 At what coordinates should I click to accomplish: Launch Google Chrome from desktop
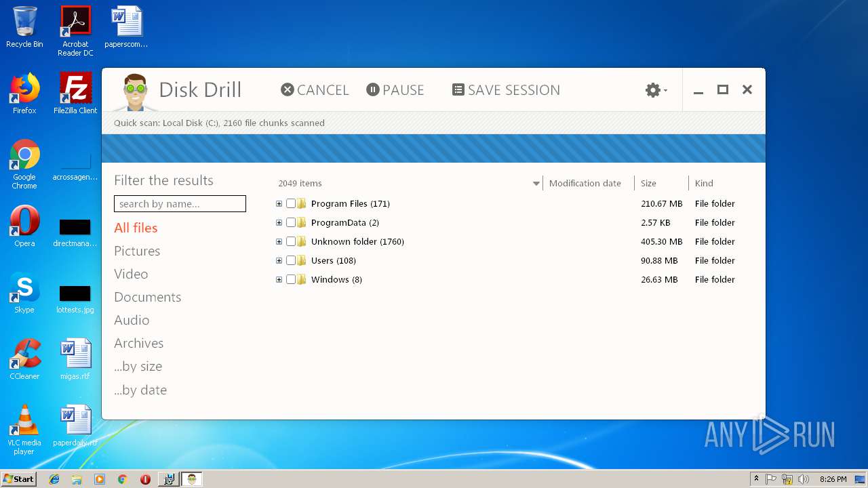(24, 164)
